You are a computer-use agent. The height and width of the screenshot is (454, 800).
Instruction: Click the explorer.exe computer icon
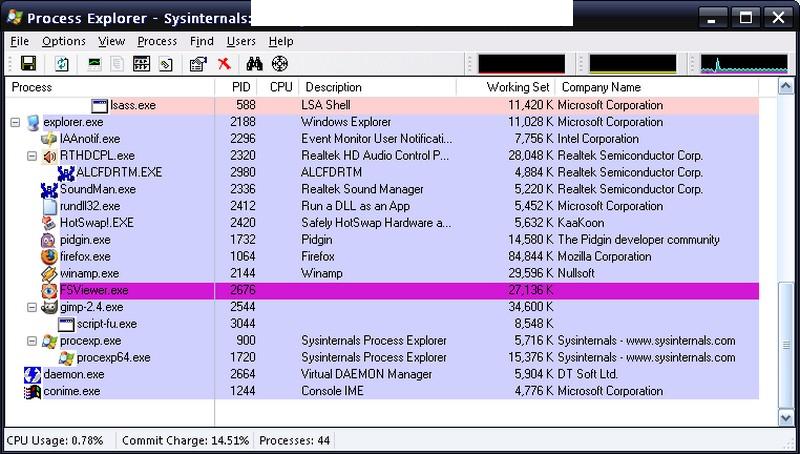tap(33, 122)
